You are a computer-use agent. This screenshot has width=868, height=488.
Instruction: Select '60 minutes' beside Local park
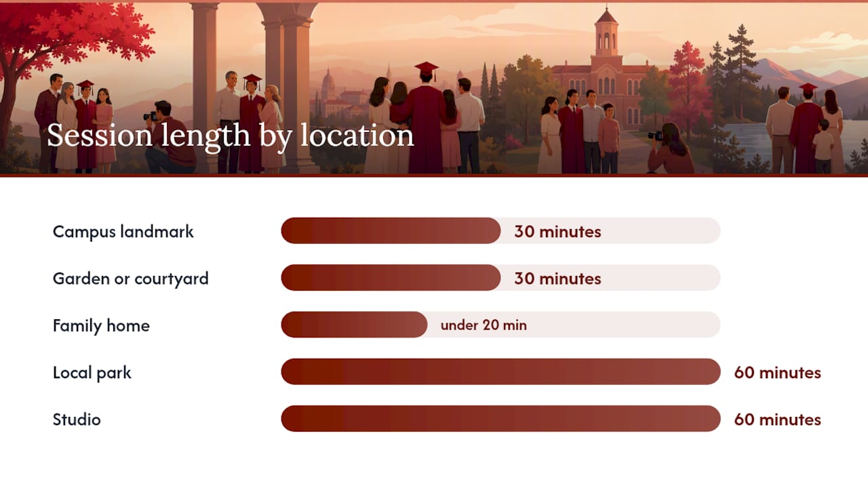pos(777,373)
